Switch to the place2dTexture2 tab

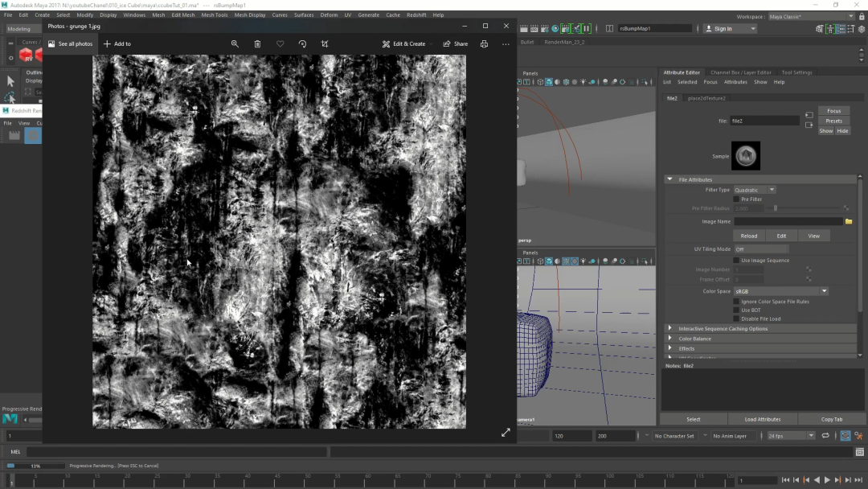706,98
